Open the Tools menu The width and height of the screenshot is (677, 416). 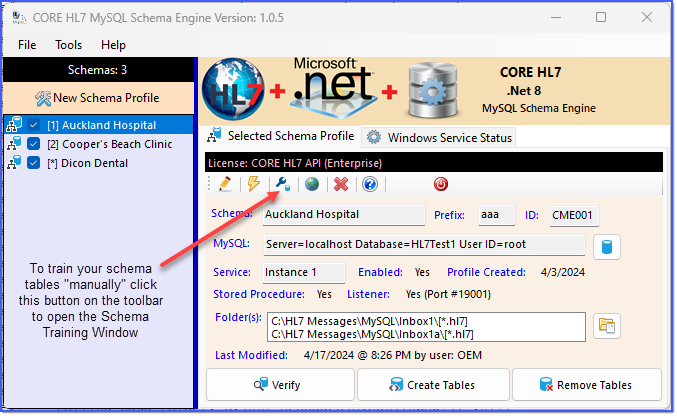click(68, 45)
